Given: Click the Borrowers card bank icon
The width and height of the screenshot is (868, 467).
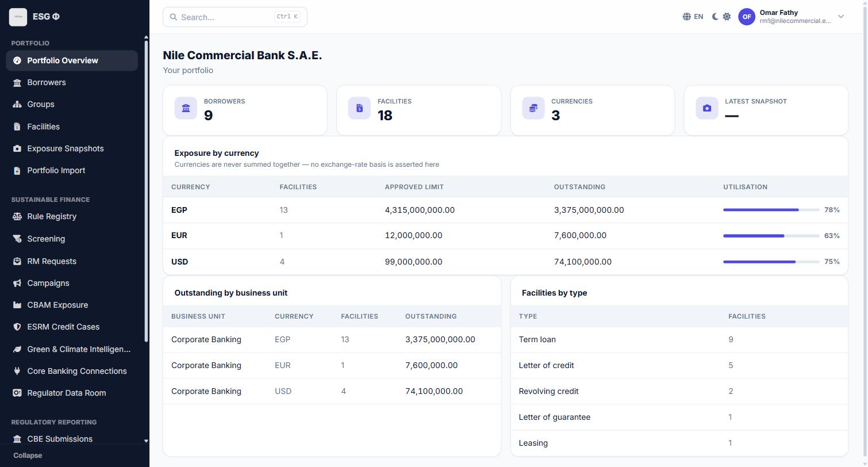Looking at the screenshot, I should pos(186,108).
